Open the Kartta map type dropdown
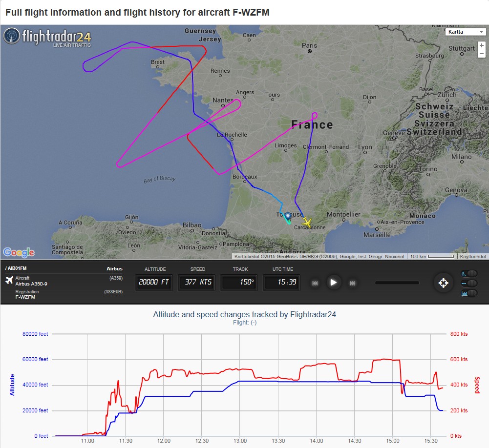The width and height of the screenshot is (489, 448). [x=465, y=32]
